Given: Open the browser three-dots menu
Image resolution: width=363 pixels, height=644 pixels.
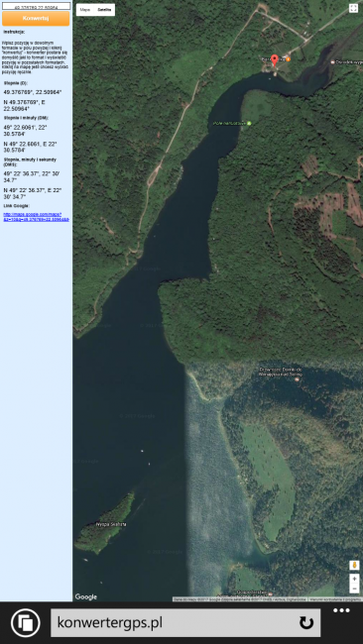Looking at the screenshot, I should pos(341,610).
